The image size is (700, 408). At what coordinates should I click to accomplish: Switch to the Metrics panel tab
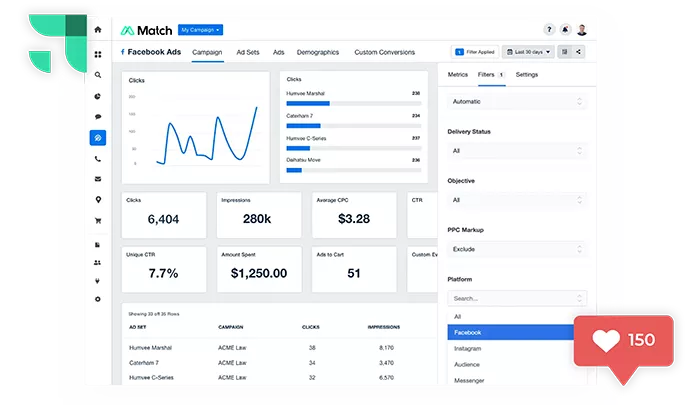pyautogui.click(x=458, y=75)
